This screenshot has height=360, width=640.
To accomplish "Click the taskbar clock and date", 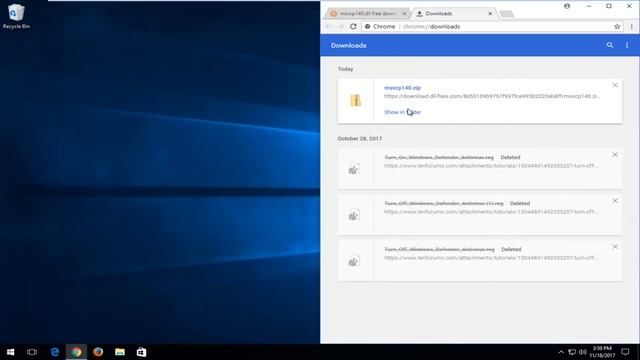I will click(x=602, y=352).
